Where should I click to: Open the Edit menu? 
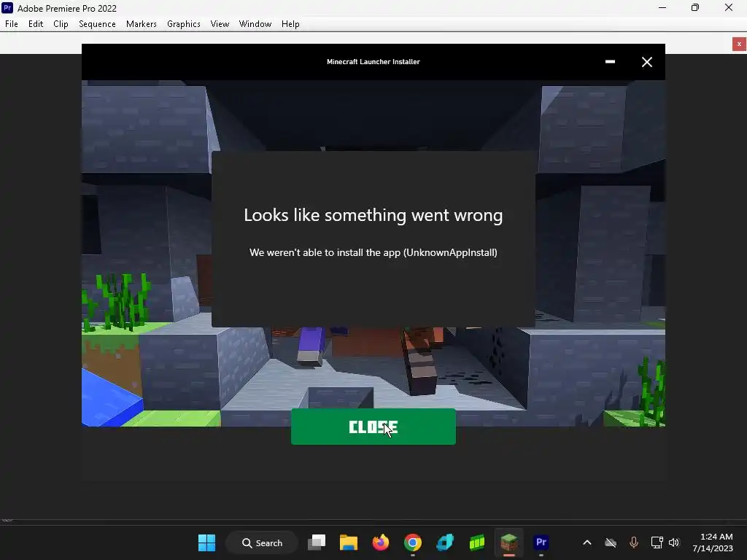36,24
